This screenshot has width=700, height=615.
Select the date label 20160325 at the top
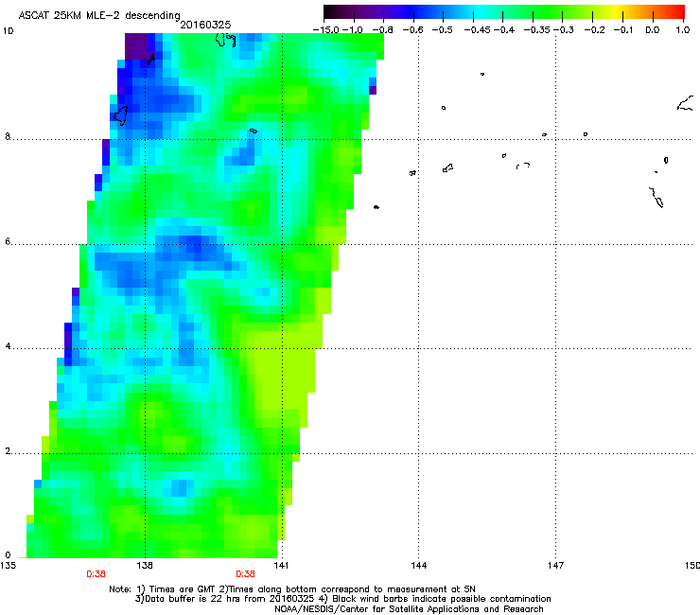pyautogui.click(x=205, y=25)
